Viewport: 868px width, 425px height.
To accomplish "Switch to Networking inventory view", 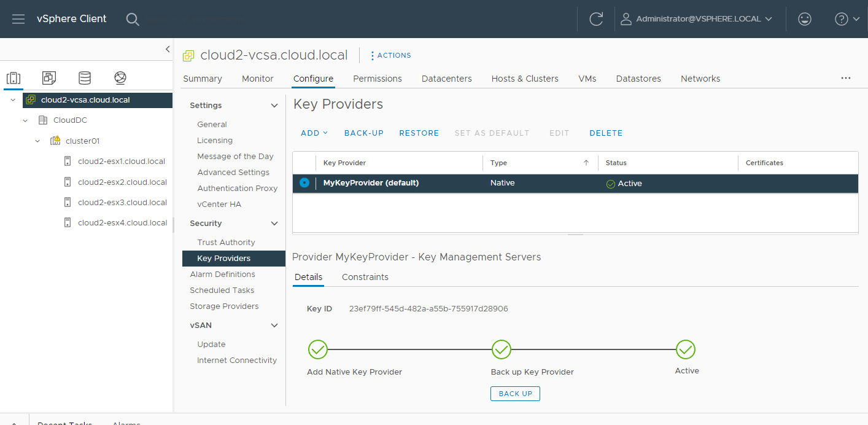I will 120,78.
